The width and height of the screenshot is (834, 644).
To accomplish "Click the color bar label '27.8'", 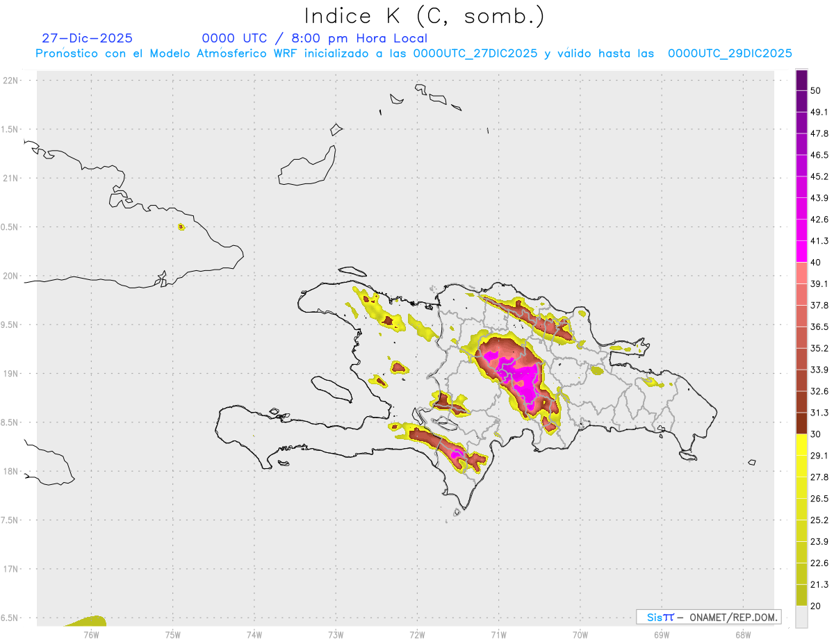I will click(819, 477).
